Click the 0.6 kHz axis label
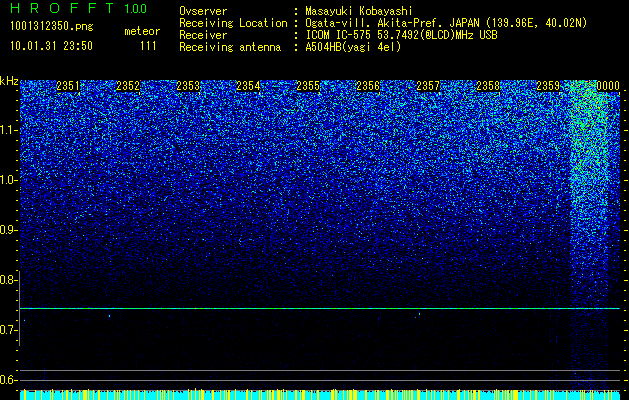This screenshot has width=629, height=400. point(9,380)
